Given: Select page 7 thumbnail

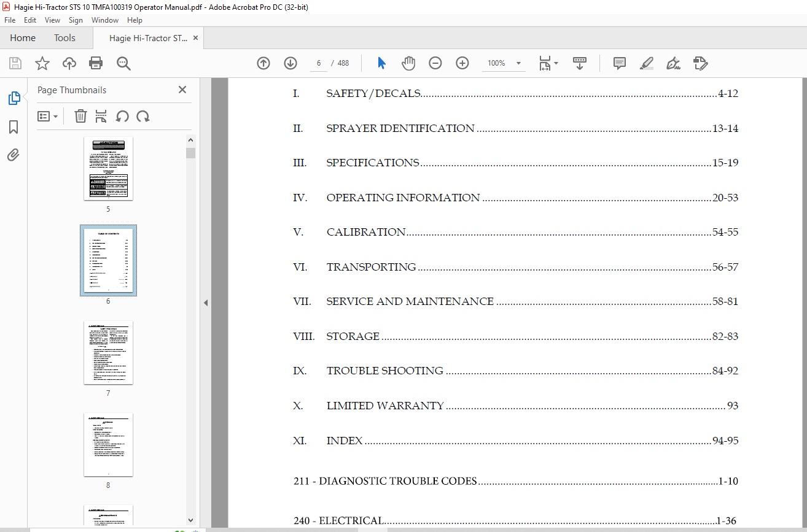Looking at the screenshot, I should [108, 353].
